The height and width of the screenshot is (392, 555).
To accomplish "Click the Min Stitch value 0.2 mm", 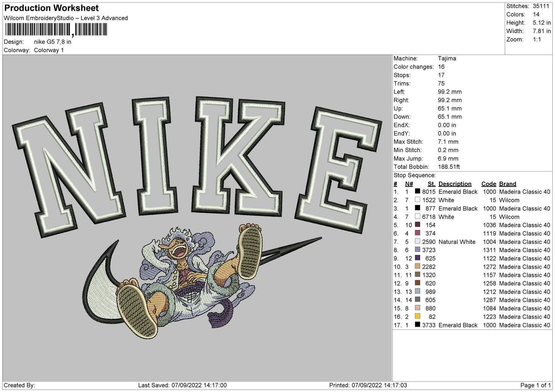I will click(448, 150).
